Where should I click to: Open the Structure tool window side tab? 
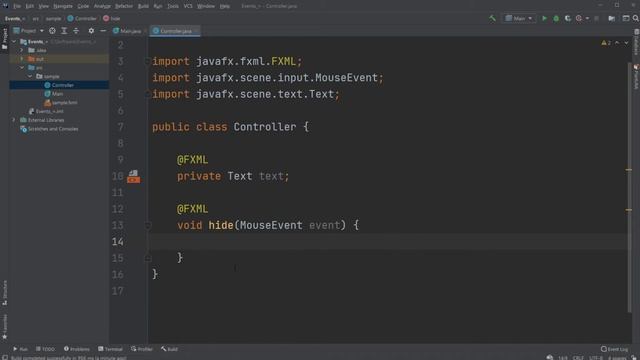(x=4, y=293)
